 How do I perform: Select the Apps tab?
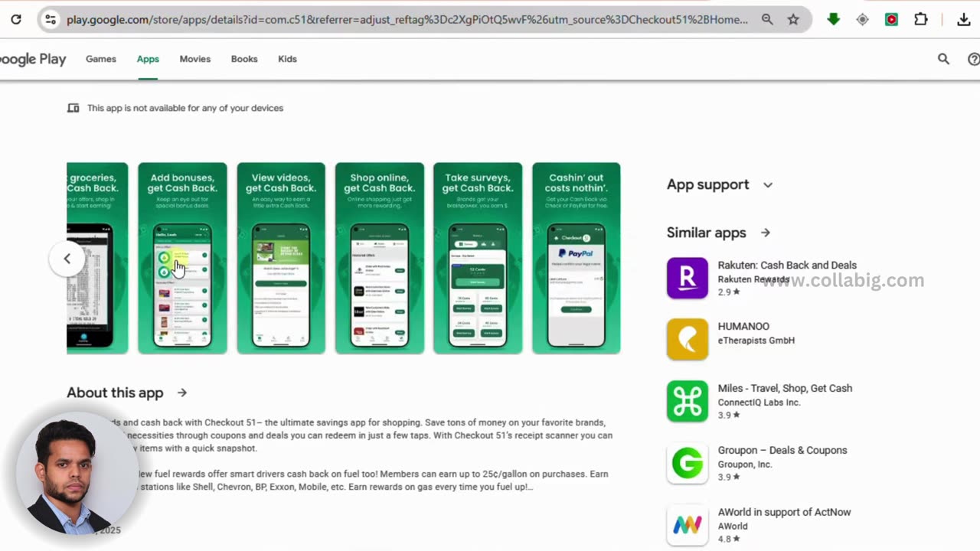(148, 59)
